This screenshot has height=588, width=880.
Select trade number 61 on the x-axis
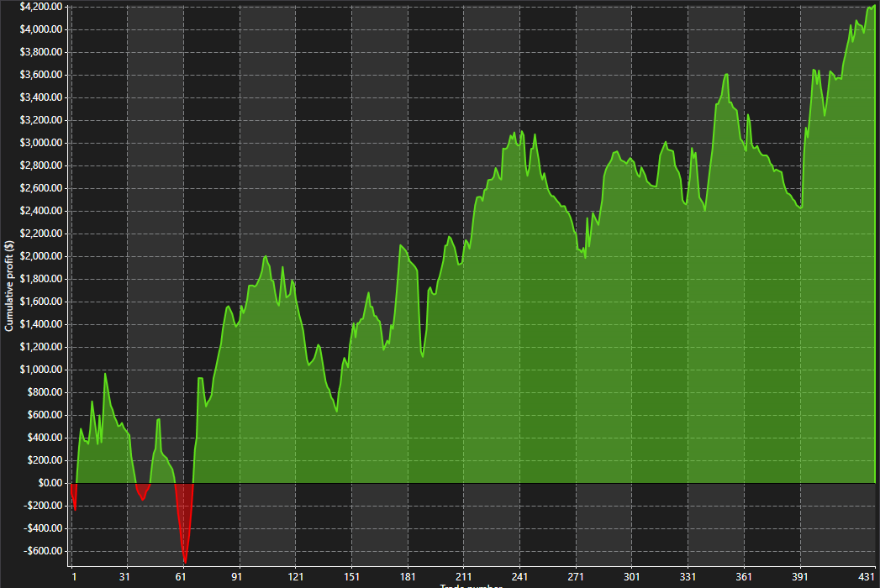[180, 577]
